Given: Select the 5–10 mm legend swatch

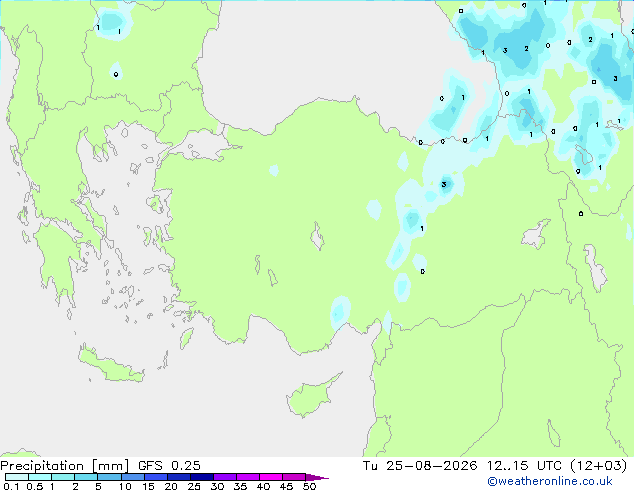Looking at the screenshot, I should point(109,477).
